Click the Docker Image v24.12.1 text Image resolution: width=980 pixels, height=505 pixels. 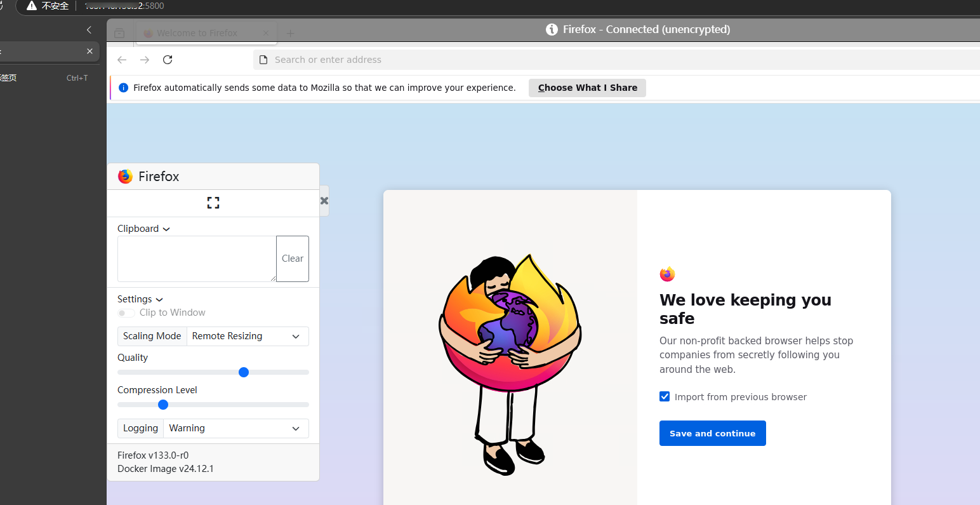(x=166, y=469)
